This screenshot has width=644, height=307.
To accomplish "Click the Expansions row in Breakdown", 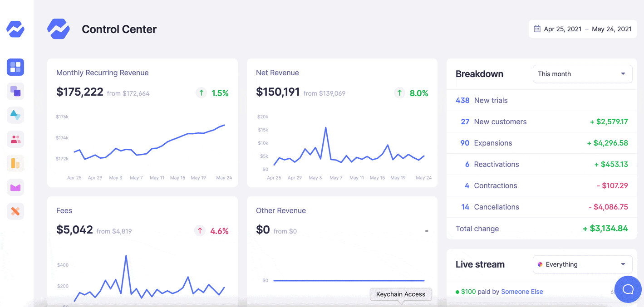I will (542, 143).
